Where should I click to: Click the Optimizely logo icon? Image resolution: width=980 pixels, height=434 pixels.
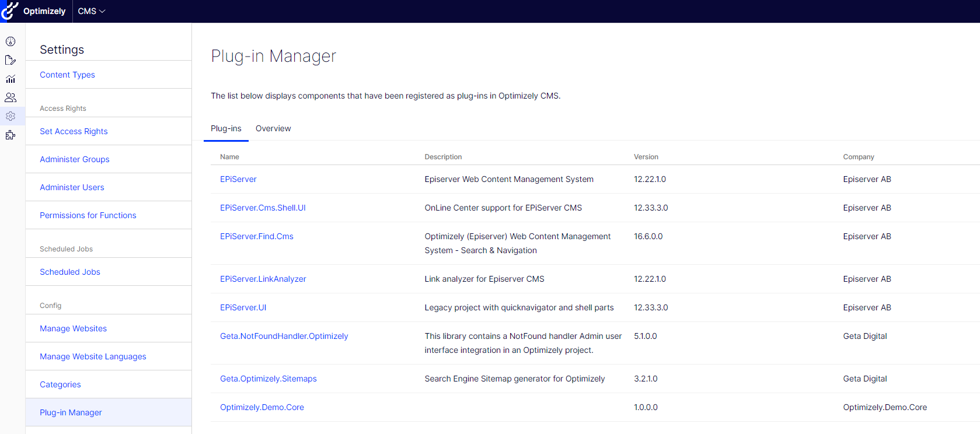[x=10, y=11]
